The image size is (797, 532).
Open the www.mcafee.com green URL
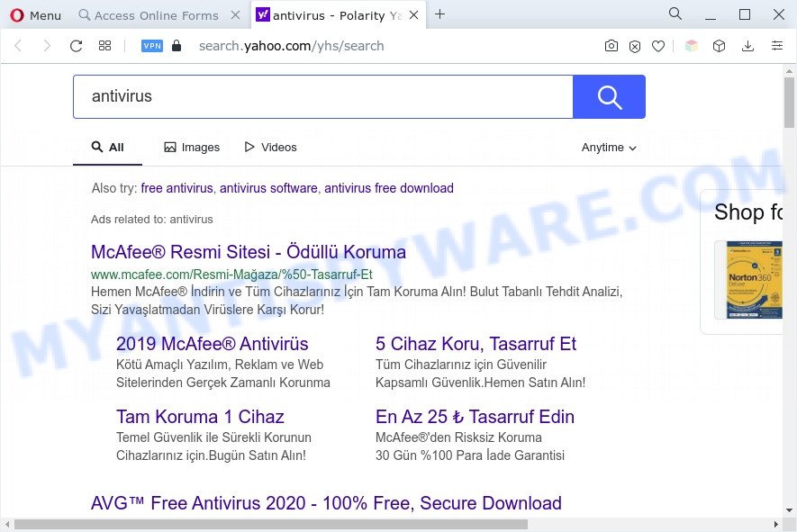[231, 275]
